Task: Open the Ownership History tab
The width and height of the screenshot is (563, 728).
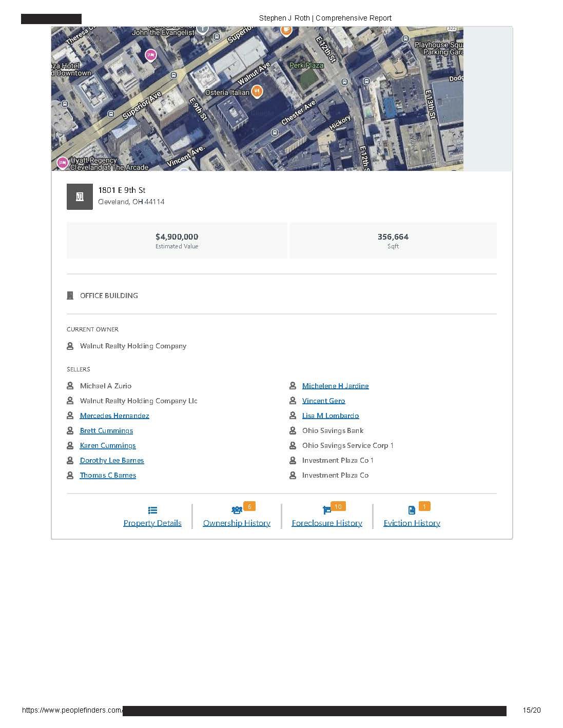Action: [237, 523]
